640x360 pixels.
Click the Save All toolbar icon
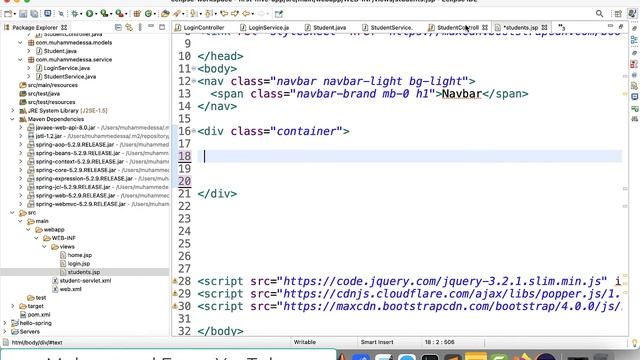point(34,13)
